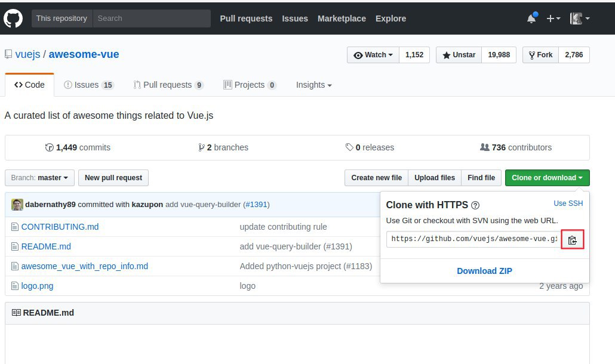Open the Watch dropdown
Image resolution: width=615 pixels, height=364 pixels.
[x=373, y=55]
